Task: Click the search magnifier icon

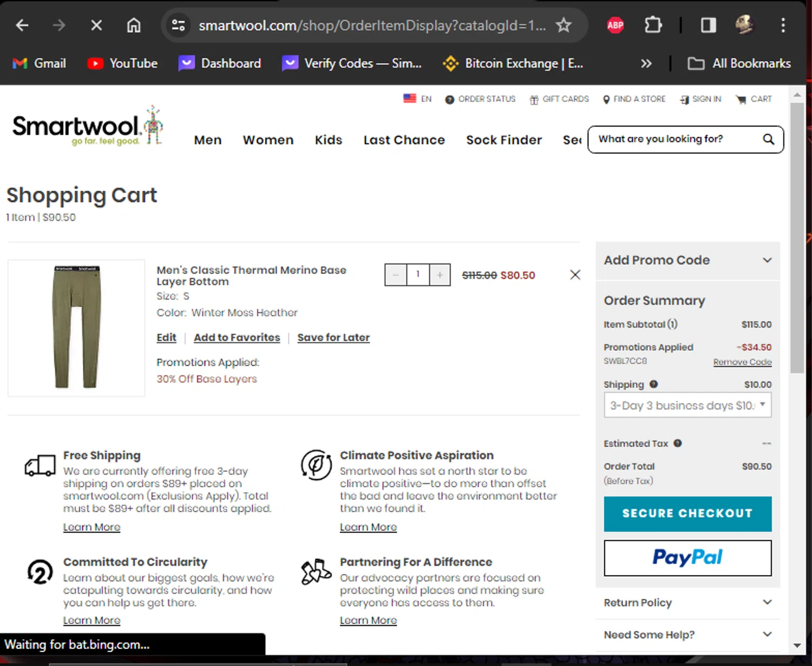Action: tap(769, 139)
